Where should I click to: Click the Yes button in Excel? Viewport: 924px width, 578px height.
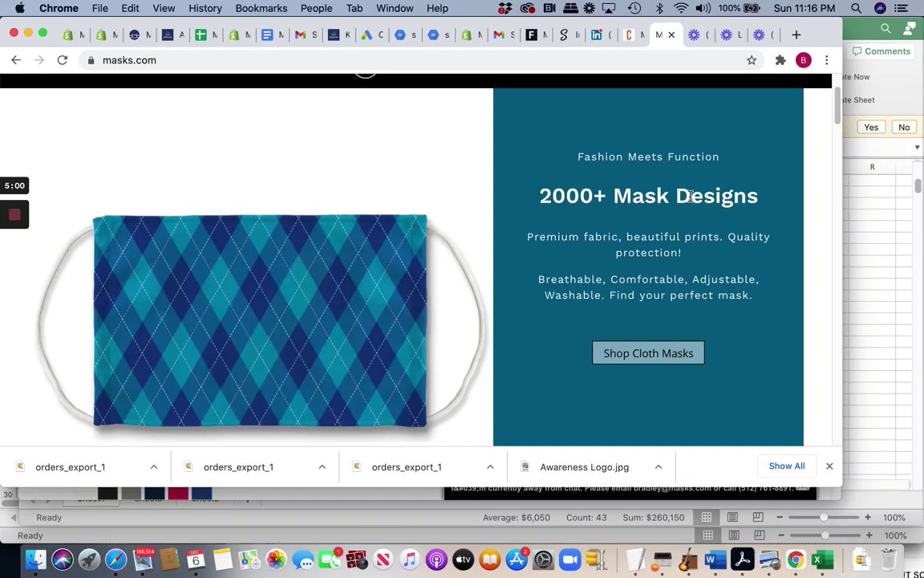point(871,128)
